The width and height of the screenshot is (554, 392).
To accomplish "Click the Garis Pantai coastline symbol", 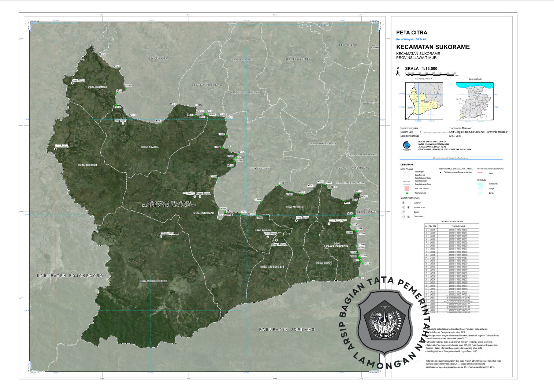I will click(x=480, y=184).
